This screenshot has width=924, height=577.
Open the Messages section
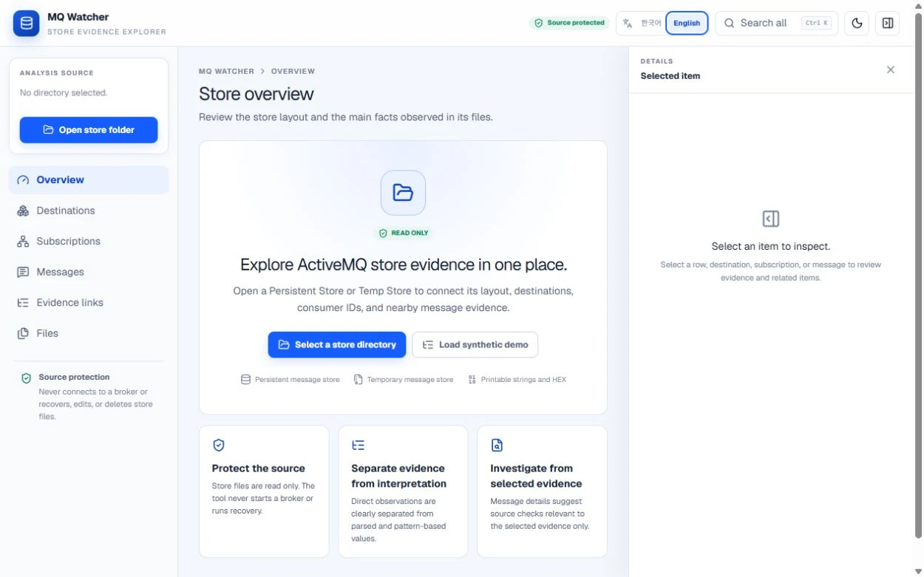[89, 272]
